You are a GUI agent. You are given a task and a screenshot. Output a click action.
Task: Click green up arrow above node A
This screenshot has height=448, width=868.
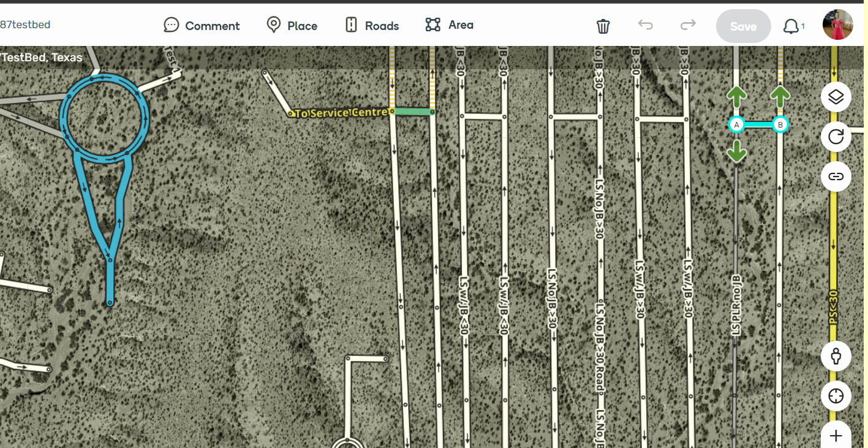pyautogui.click(x=736, y=97)
